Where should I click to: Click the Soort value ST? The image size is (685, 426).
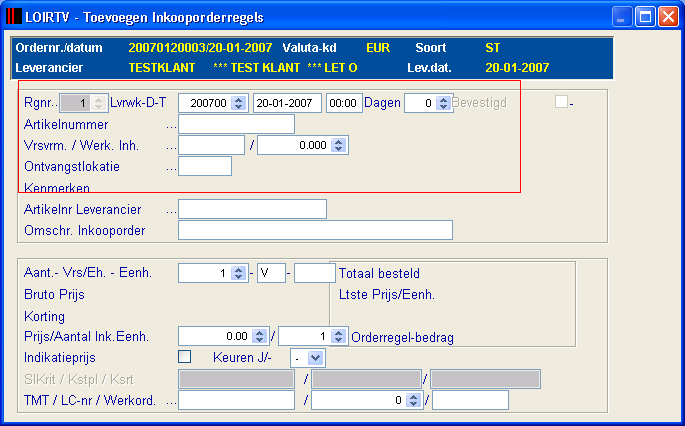492,48
